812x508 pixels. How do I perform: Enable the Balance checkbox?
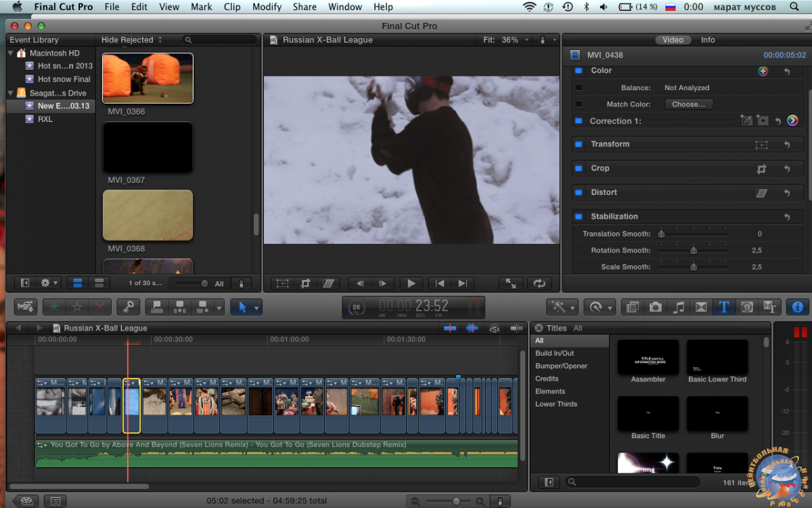[x=579, y=87]
